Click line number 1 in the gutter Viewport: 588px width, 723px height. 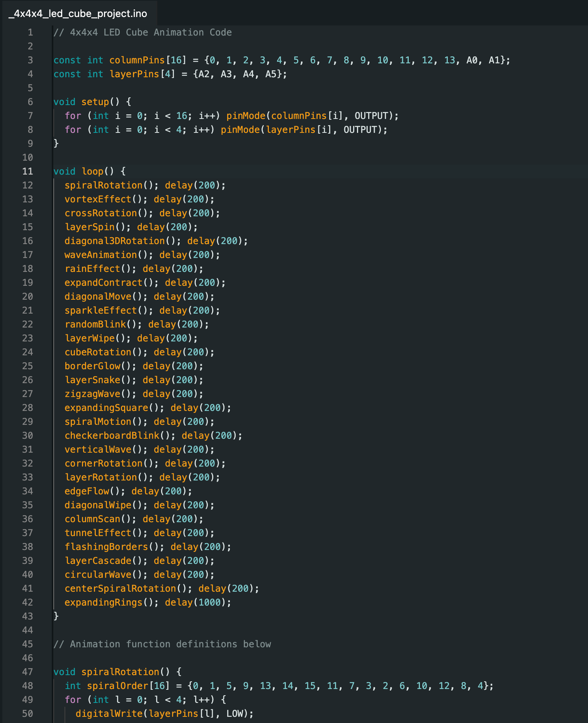[x=30, y=32]
